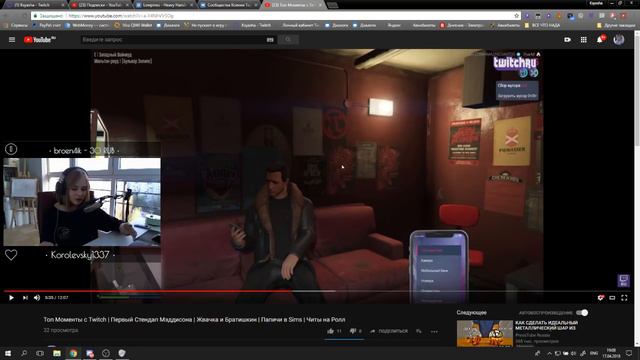Switch to theater mode
The height and width of the screenshot is (360, 640).
(x=612, y=298)
